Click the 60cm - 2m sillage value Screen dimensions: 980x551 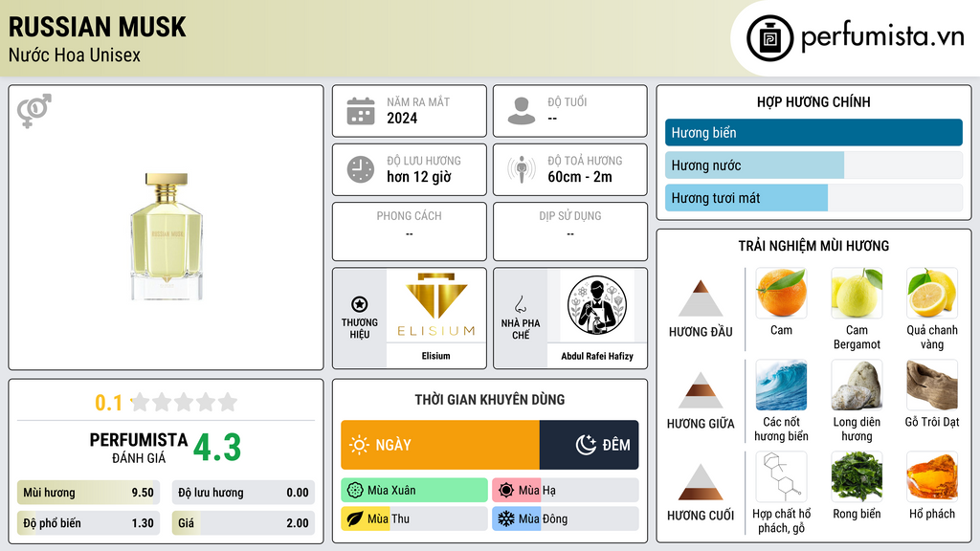(580, 177)
